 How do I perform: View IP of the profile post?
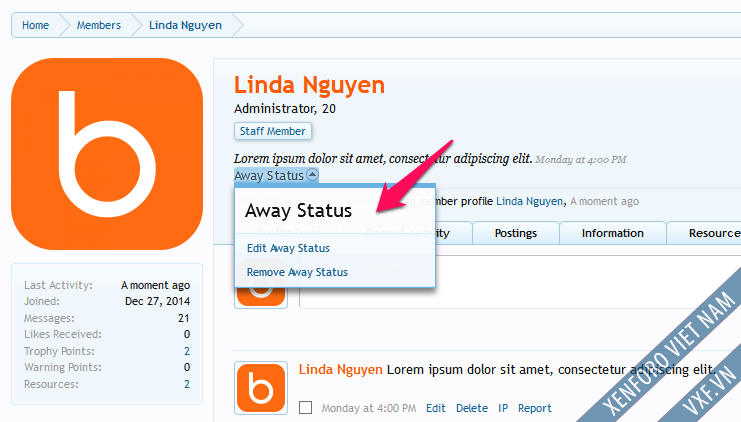pos(503,408)
